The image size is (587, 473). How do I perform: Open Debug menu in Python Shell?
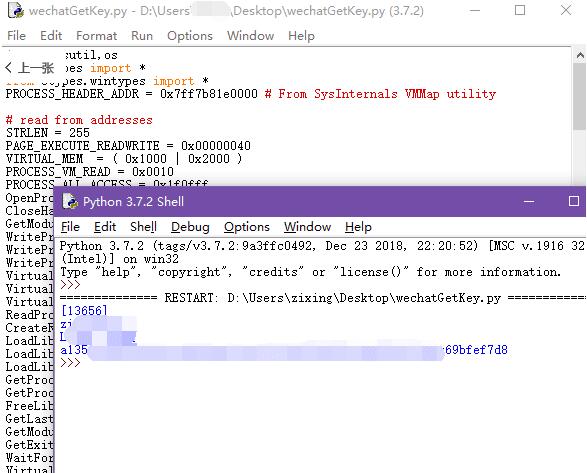[x=190, y=227]
